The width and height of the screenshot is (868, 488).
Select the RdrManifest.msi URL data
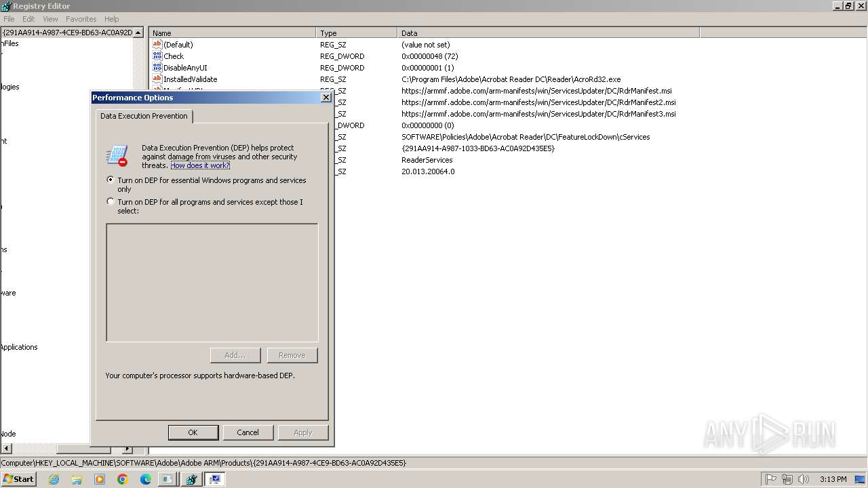(536, 91)
